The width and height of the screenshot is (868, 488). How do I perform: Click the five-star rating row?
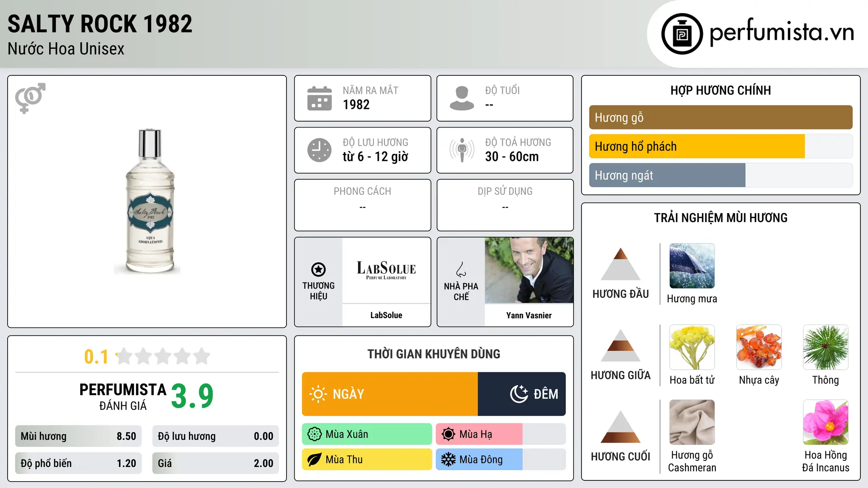pyautogui.click(x=163, y=356)
